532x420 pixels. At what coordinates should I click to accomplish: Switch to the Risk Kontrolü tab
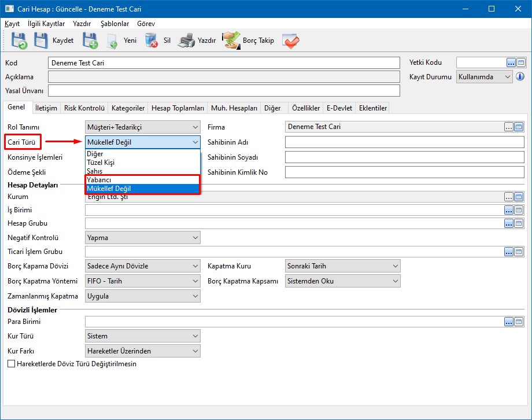click(x=84, y=108)
